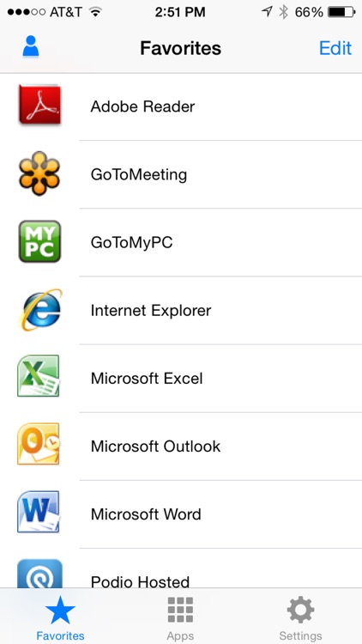Open the Podio Hosted icon
The height and width of the screenshot is (644, 362).
click(39, 574)
